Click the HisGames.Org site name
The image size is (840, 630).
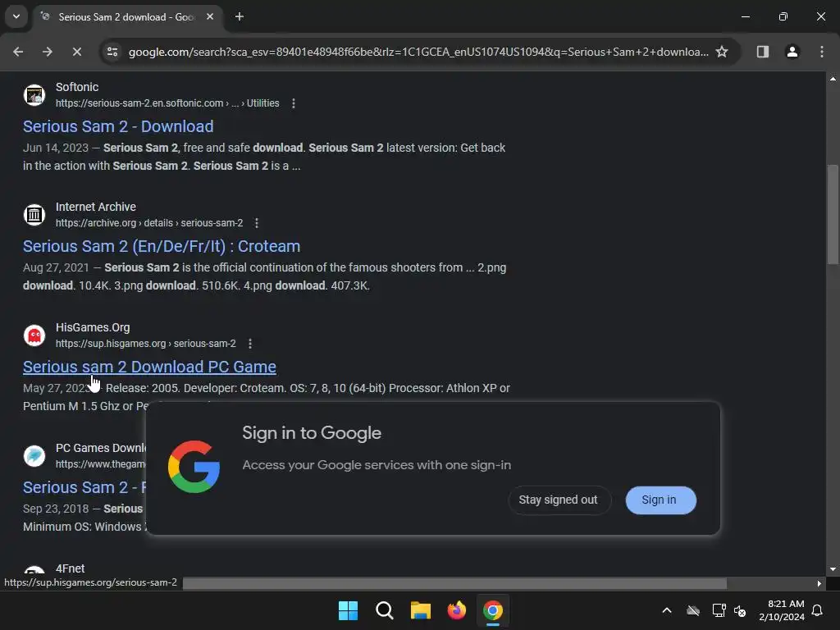[x=93, y=327]
